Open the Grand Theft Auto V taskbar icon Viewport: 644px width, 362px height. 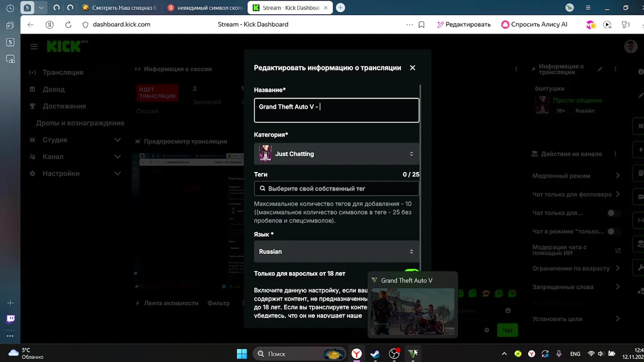coord(413,354)
